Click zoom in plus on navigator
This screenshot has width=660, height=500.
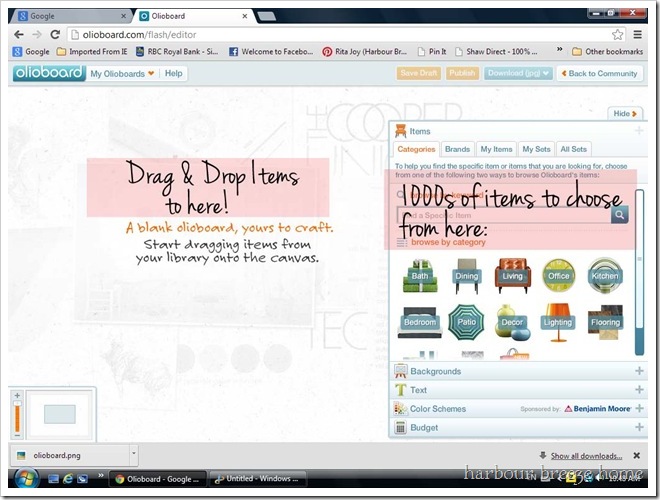pyautogui.click(x=17, y=396)
